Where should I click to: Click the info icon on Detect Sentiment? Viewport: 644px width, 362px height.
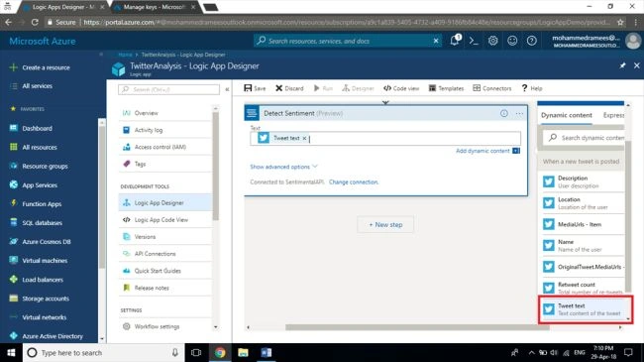(504, 113)
